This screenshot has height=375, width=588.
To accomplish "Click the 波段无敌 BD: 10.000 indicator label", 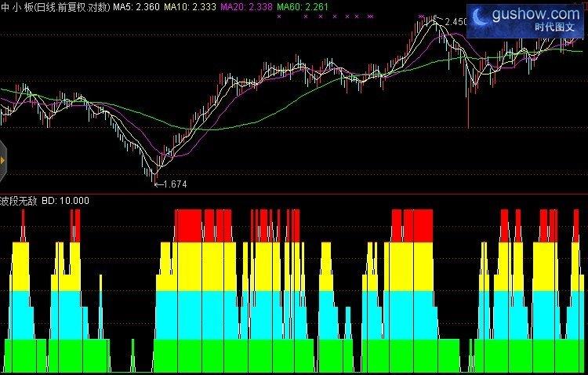I will pyautogui.click(x=45, y=201).
